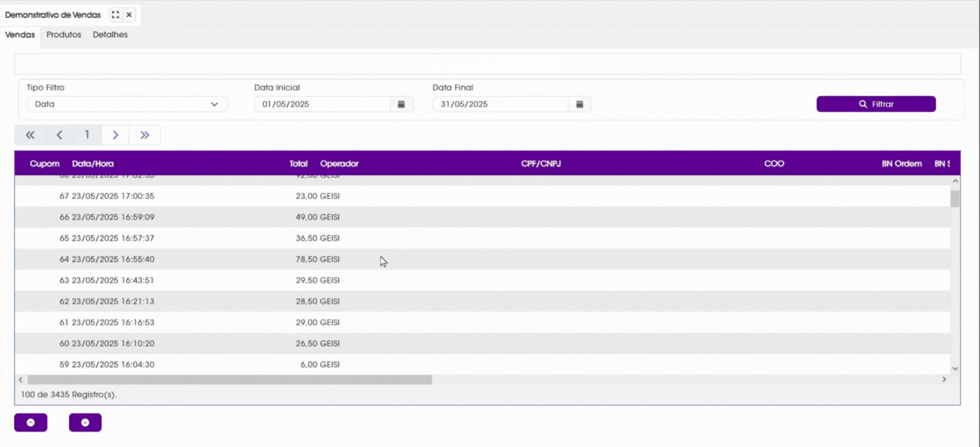Sort by the COO column header
This screenshot has height=447, width=980.
click(x=774, y=163)
